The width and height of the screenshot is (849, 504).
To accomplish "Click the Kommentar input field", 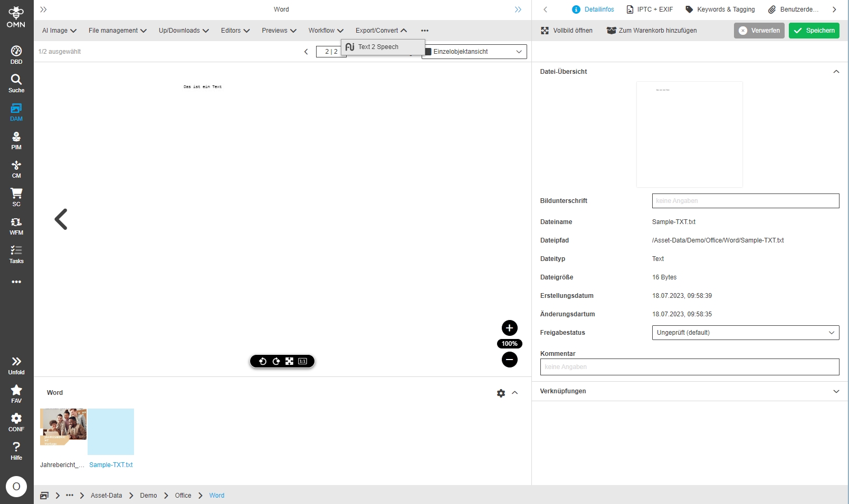I will point(690,367).
